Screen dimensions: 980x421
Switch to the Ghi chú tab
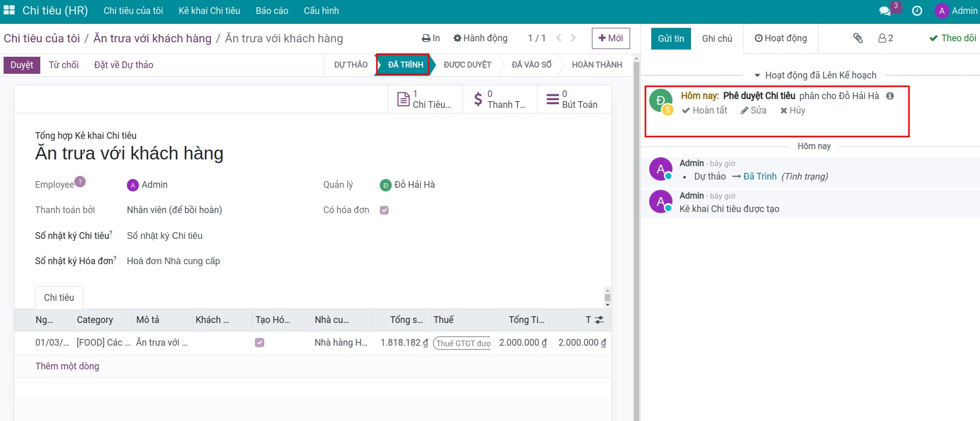pos(717,39)
